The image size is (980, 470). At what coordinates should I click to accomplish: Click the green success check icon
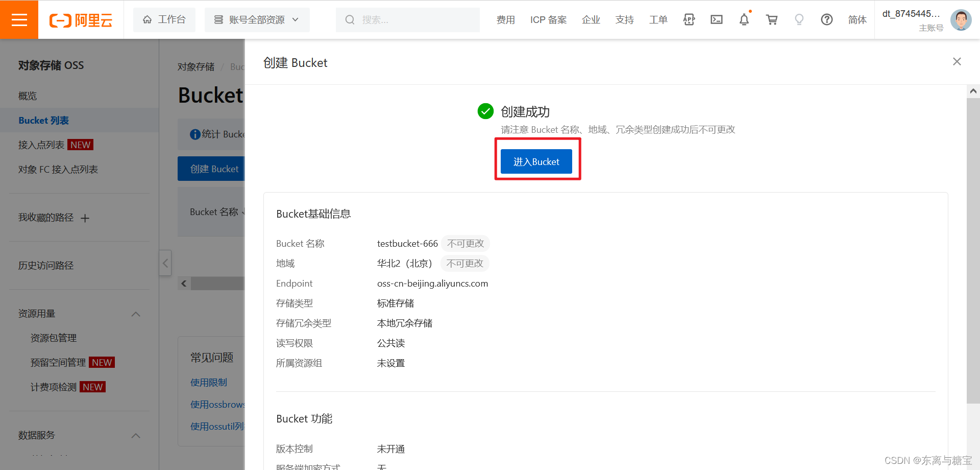click(485, 111)
